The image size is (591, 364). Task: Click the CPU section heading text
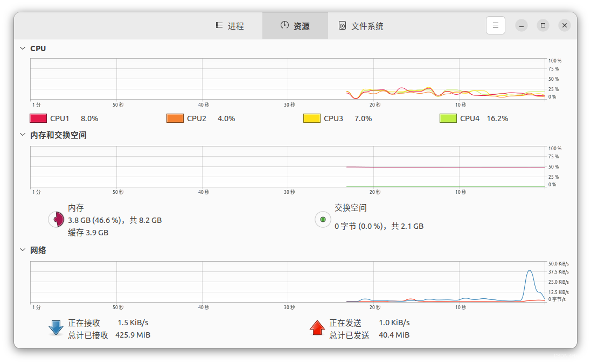[38, 48]
